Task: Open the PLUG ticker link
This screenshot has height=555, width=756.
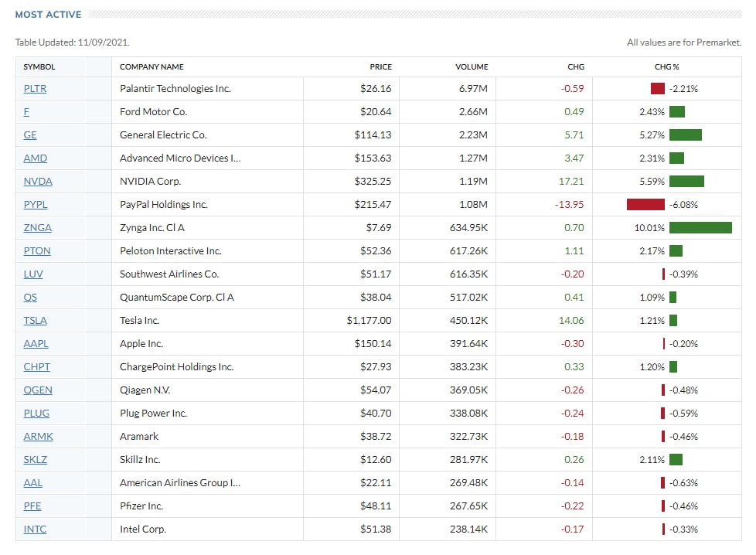Action: point(36,413)
